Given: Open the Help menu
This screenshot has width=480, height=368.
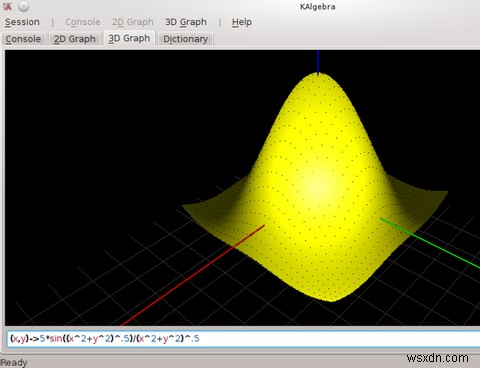Looking at the screenshot, I should tap(242, 22).
